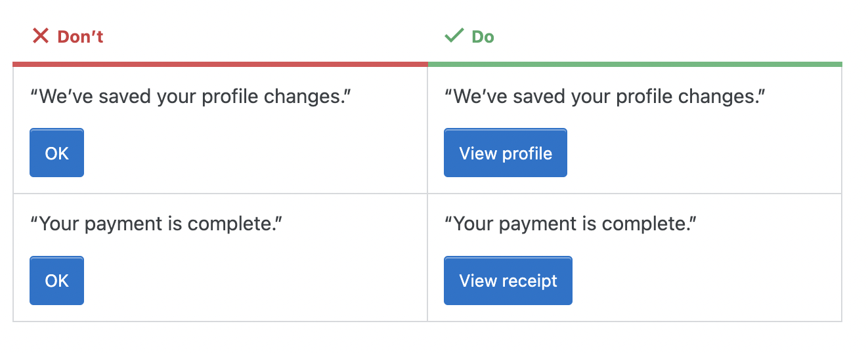868x353 pixels.
Task: Click OK under the profile changes message
Action: point(56,153)
